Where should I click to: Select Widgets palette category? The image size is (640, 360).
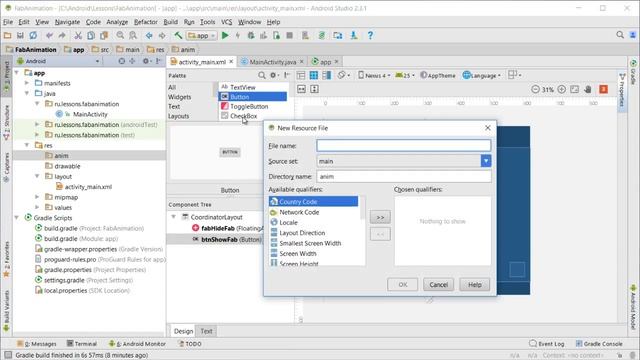click(180, 97)
